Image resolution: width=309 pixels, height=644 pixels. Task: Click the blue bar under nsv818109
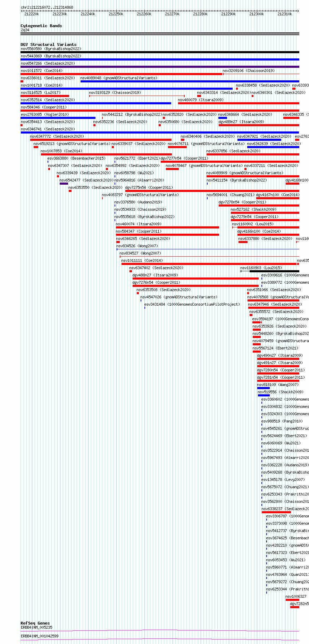(264, 388)
